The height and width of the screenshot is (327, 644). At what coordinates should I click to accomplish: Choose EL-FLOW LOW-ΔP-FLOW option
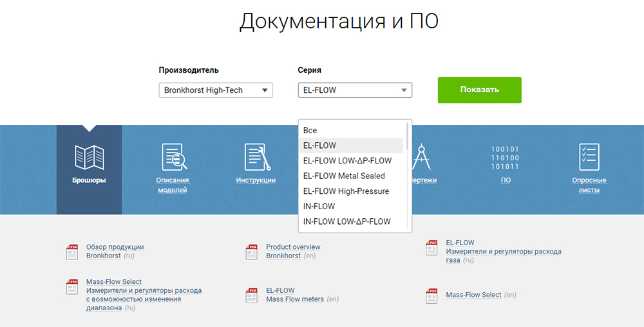(351, 160)
